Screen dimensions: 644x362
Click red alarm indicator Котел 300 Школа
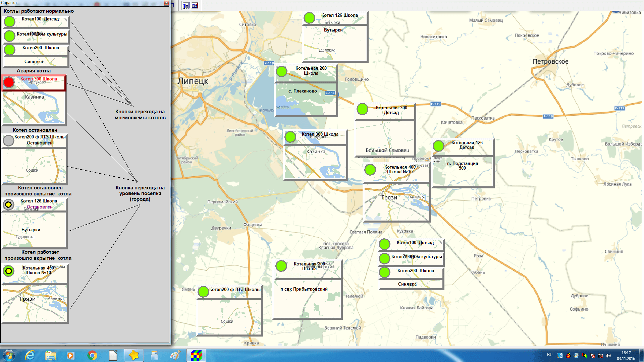point(9,82)
